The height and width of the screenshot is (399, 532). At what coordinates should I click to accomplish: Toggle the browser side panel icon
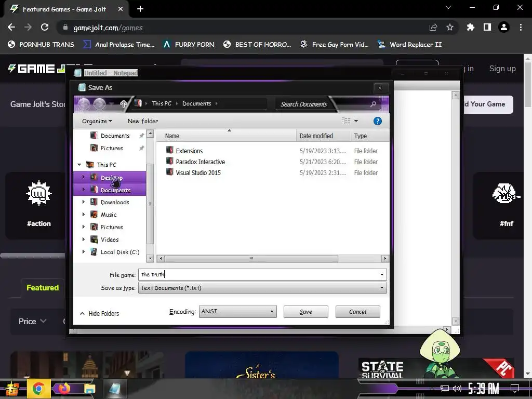[x=487, y=27]
